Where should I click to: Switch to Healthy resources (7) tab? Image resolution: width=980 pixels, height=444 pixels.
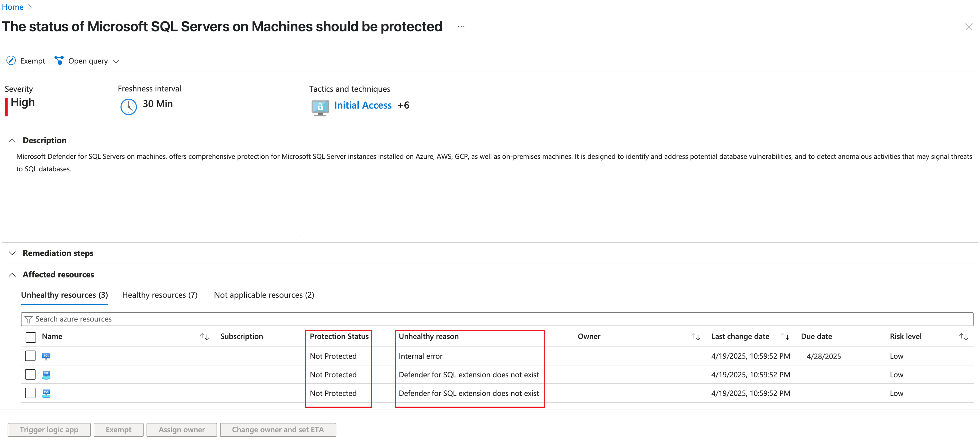click(x=159, y=295)
